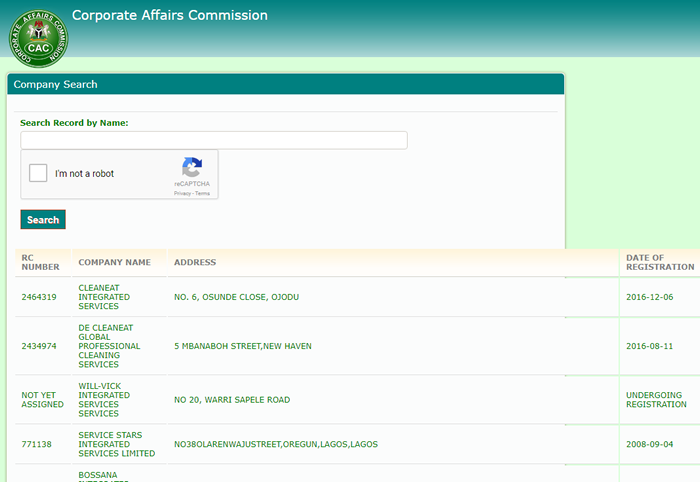Image resolution: width=700 pixels, height=482 pixels.
Task: Click the Company Search panel header
Action: point(286,84)
